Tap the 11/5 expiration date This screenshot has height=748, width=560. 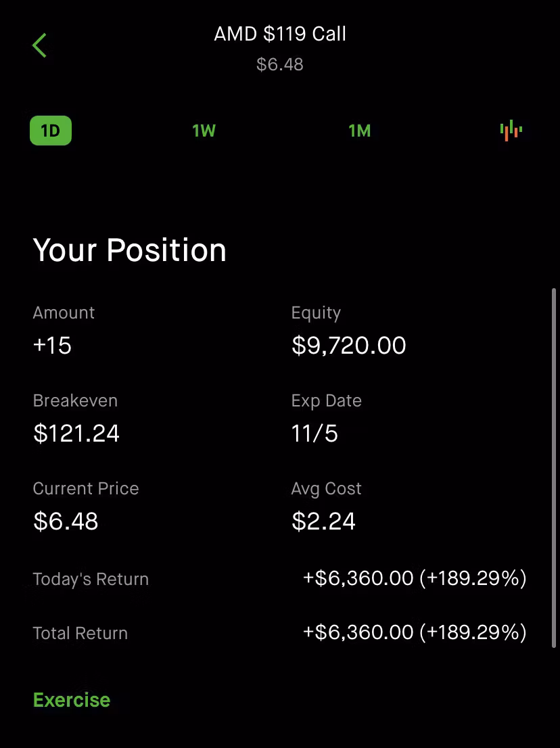[x=314, y=434]
